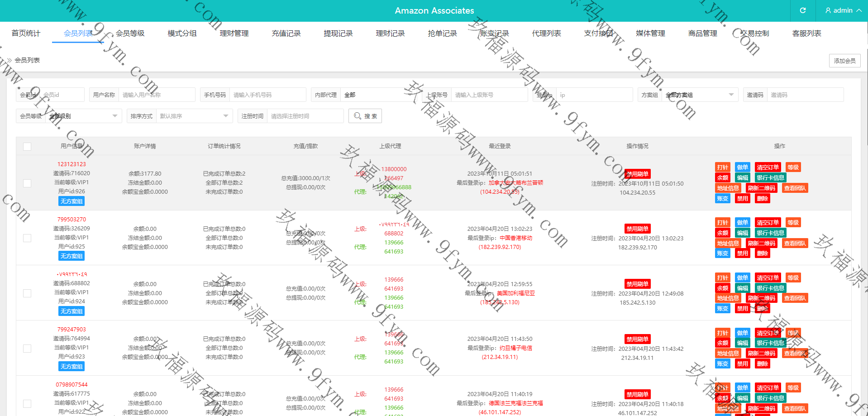The width and height of the screenshot is (868, 416).
Task: Switch to the 充值记录 tab
Action: (286, 33)
